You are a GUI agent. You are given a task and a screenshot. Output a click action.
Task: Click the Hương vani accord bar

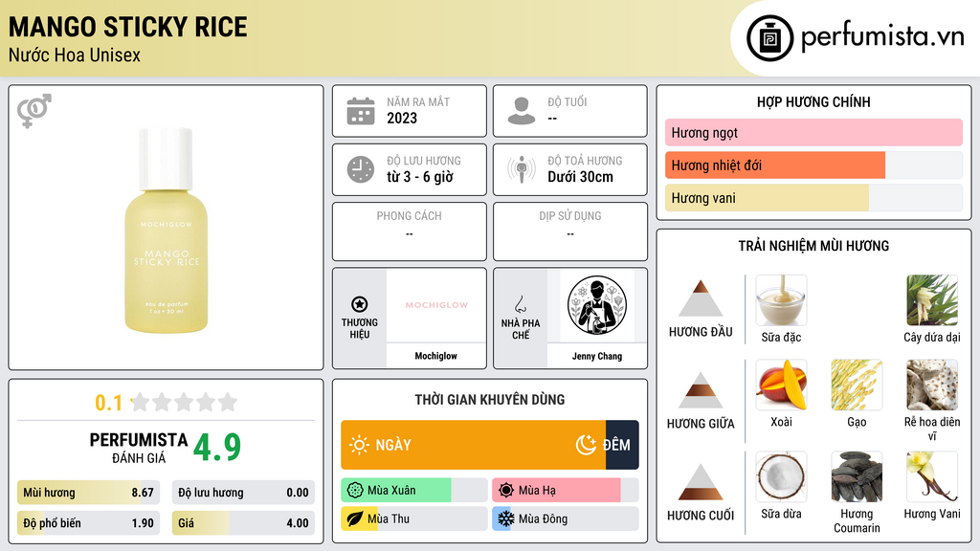coord(813,197)
